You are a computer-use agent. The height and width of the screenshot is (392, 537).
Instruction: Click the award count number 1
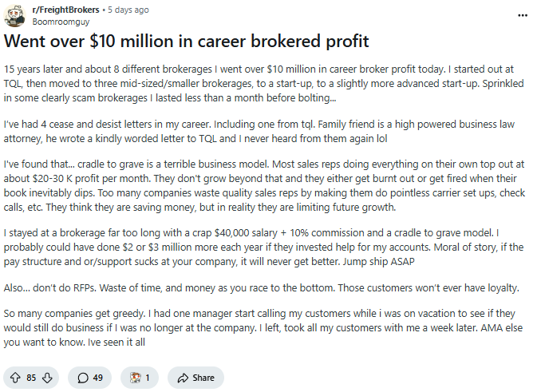147,378
